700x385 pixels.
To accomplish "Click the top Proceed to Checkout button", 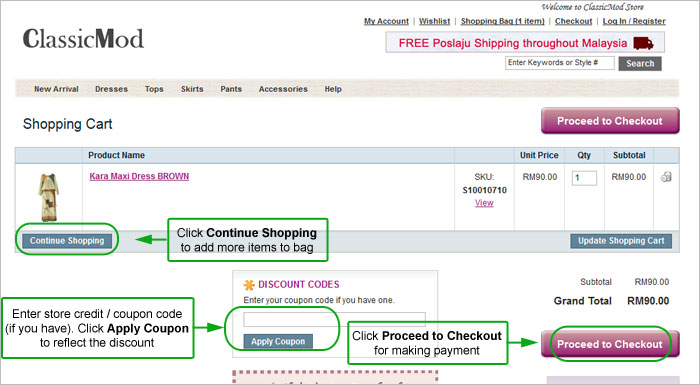I will click(610, 121).
